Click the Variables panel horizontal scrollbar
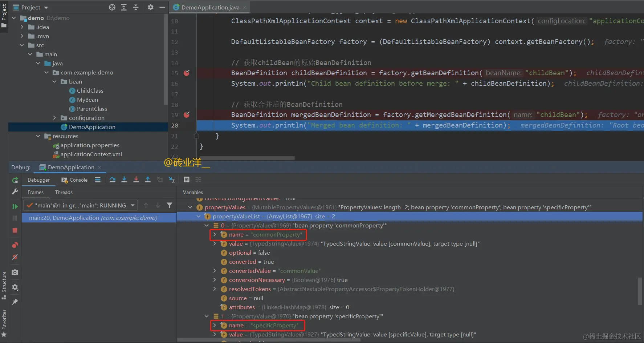 (x=269, y=340)
